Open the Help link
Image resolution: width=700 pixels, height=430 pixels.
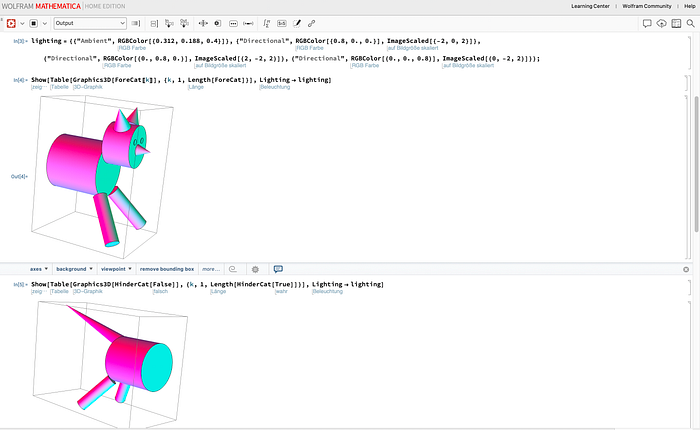pyautogui.click(x=690, y=6)
